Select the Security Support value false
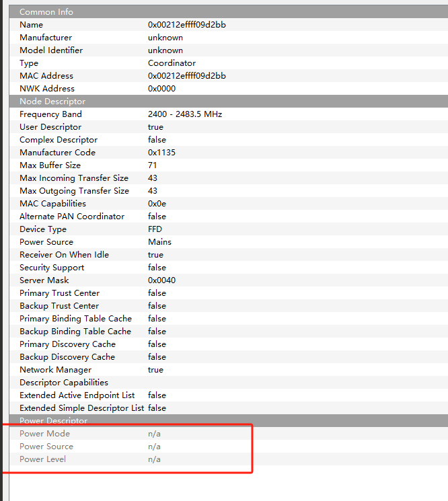 click(x=157, y=268)
